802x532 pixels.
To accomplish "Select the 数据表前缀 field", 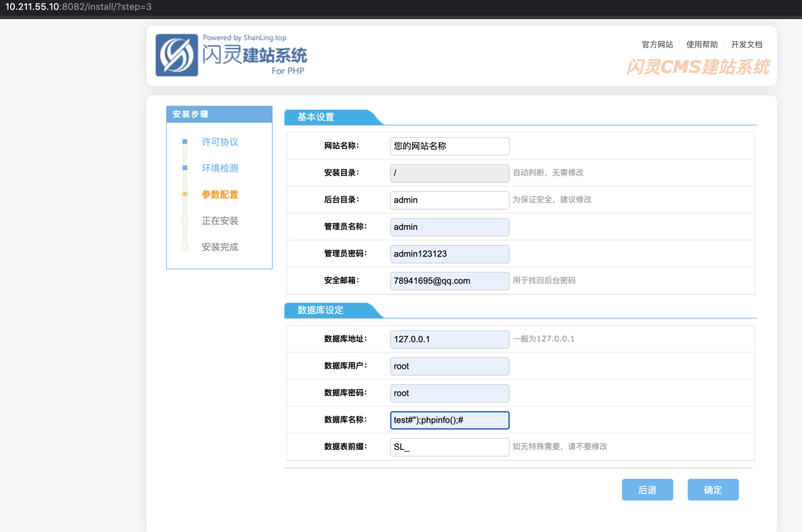I will 450,447.
